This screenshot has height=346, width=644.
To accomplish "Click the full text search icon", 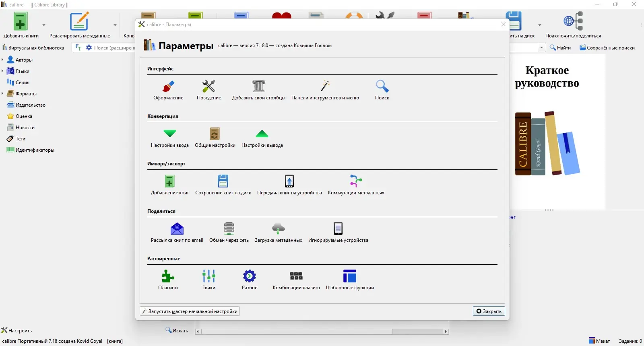I will pos(78,47).
